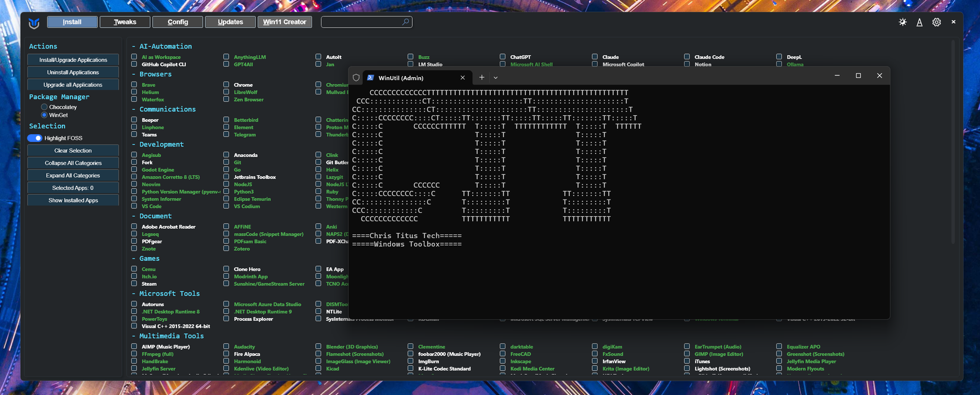980x395 pixels.
Task: Open the terminal profile dropdown chevron
Action: click(x=495, y=77)
